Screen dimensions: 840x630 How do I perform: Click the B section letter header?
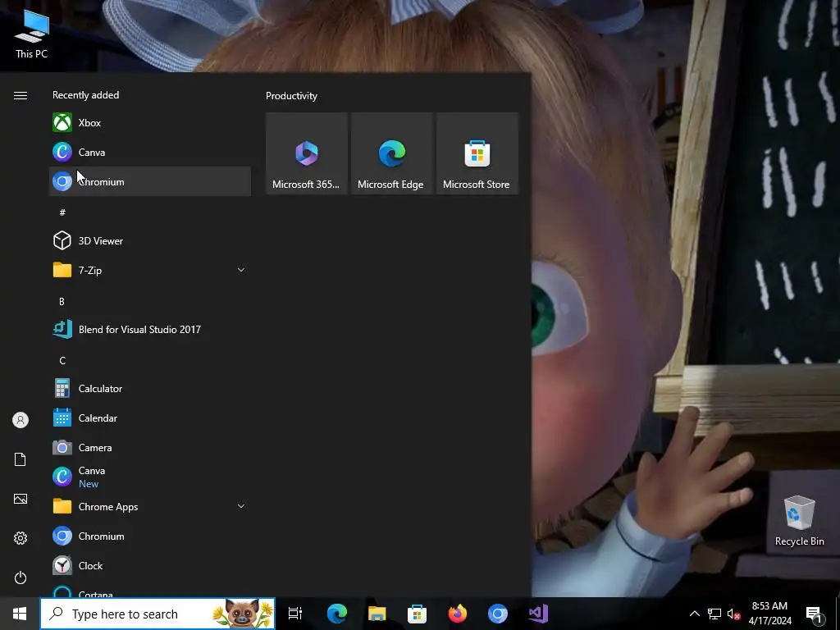pyautogui.click(x=62, y=302)
